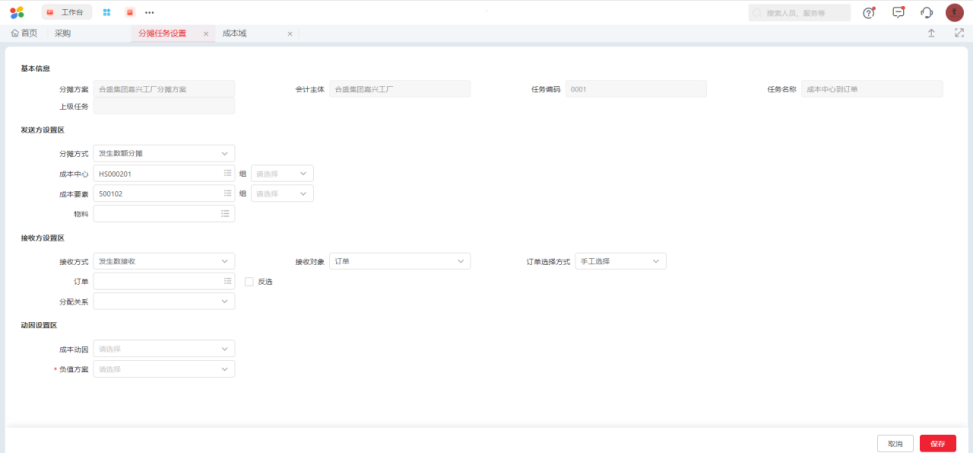
Task: Click the colorful app logo icon
Action: pos(17,12)
